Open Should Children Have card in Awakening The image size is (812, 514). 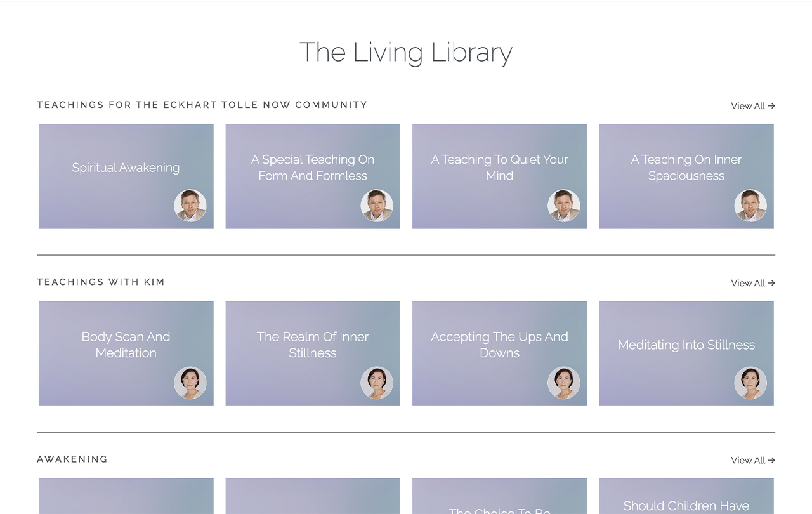pos(686,496)
